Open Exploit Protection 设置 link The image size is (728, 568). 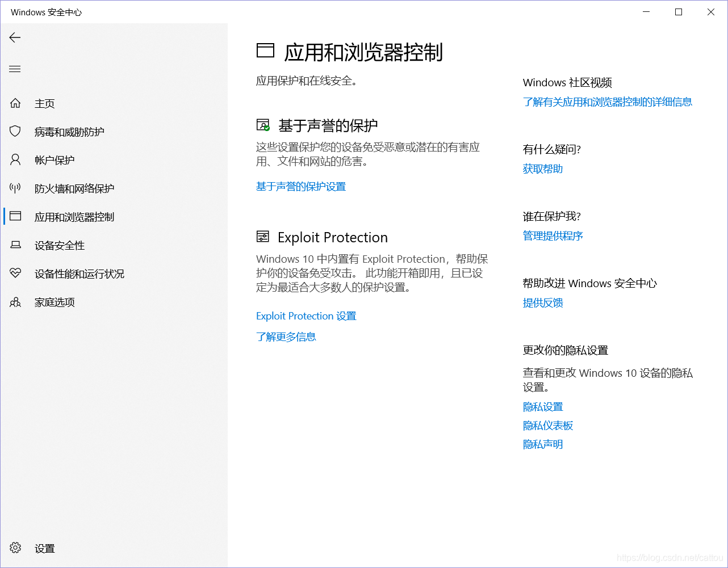coord(306,316)
